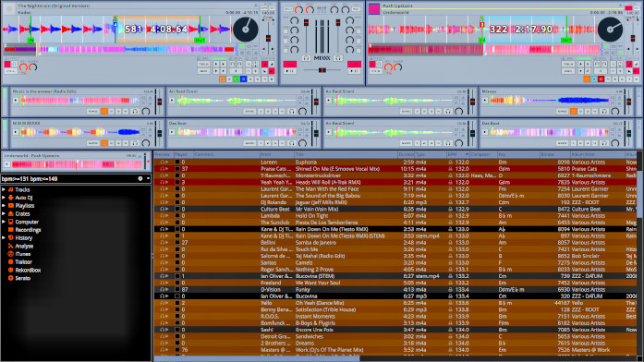
Task: Click the green IN loop marker on Nighttrain waveform
Action: click(30, 40)
